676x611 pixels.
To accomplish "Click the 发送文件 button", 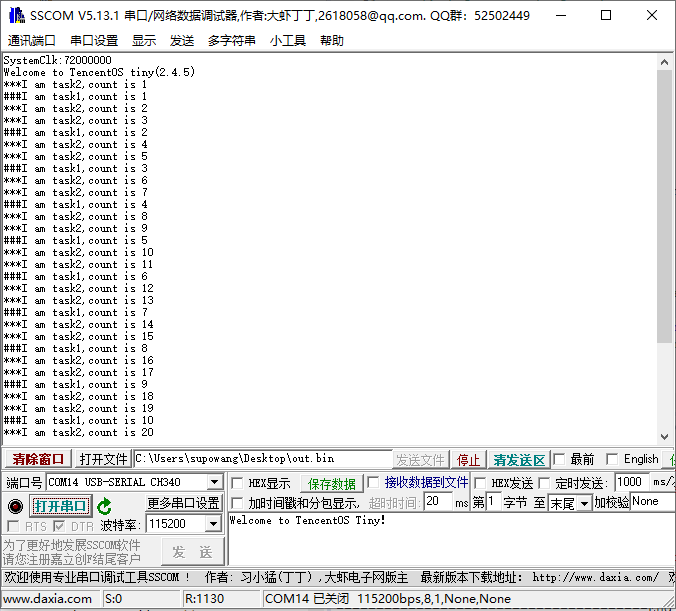I will pyautogui.click(x=420, y=460).
